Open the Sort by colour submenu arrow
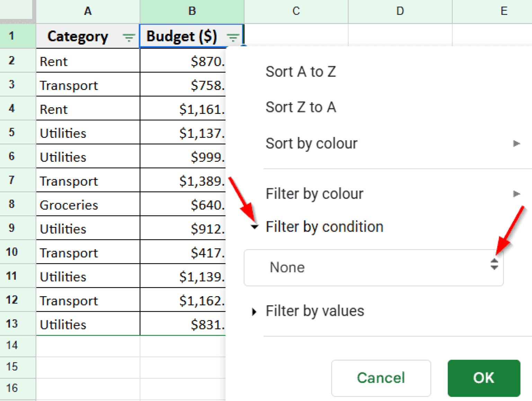Image resolution: width=532 pixels, height=401 pixels. [x=516, y=144]
